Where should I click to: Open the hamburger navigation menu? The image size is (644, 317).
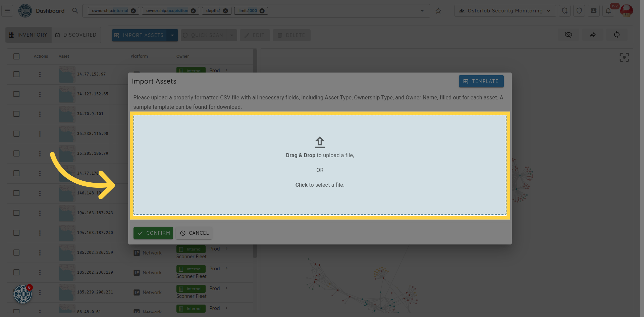point(7,11)
